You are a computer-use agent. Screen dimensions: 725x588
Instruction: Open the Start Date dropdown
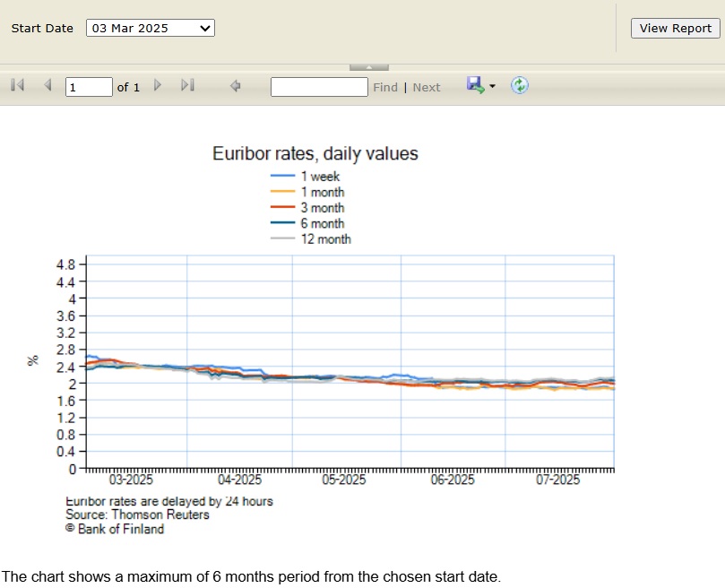[151, 28]
